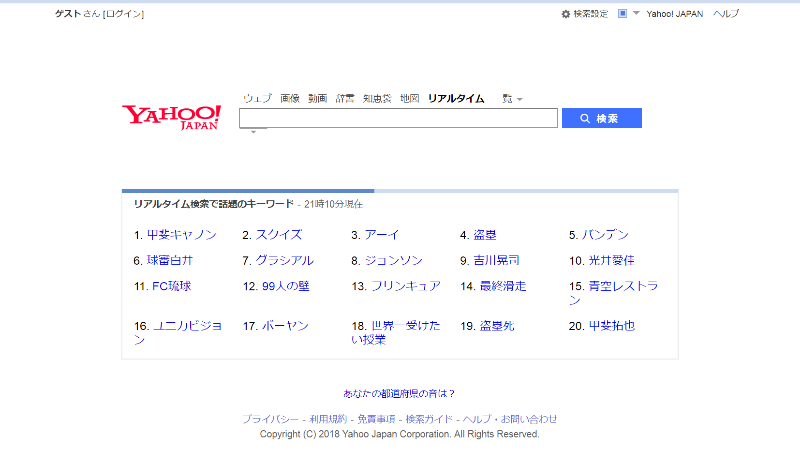Open trending keyword 8 ジョンソン
The width and height of the screenshot is (800, 450).
pos(393,260)
